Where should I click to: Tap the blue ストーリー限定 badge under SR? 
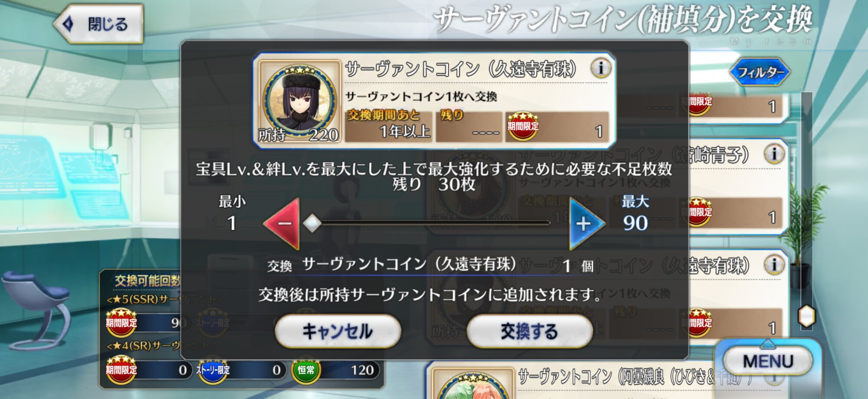[213, 370]
